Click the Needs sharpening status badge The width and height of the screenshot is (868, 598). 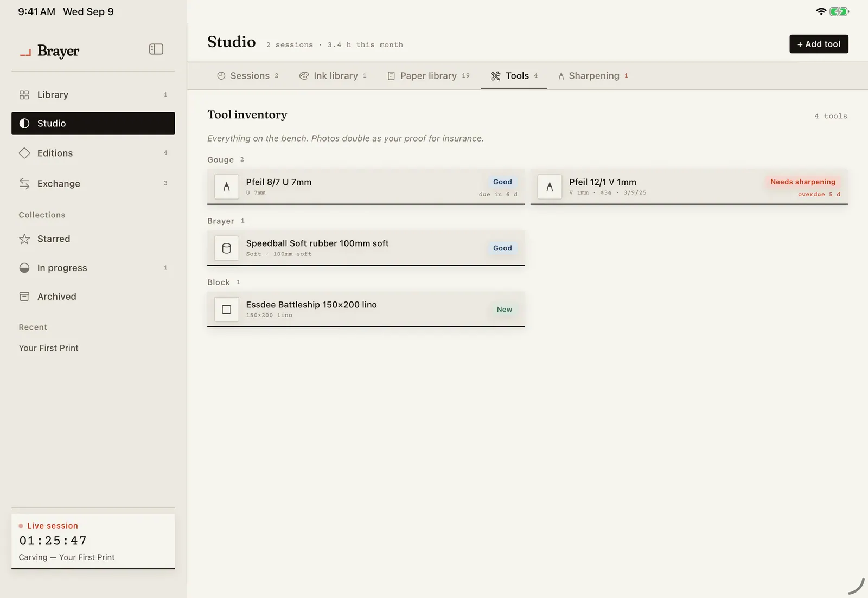(803, 182)
